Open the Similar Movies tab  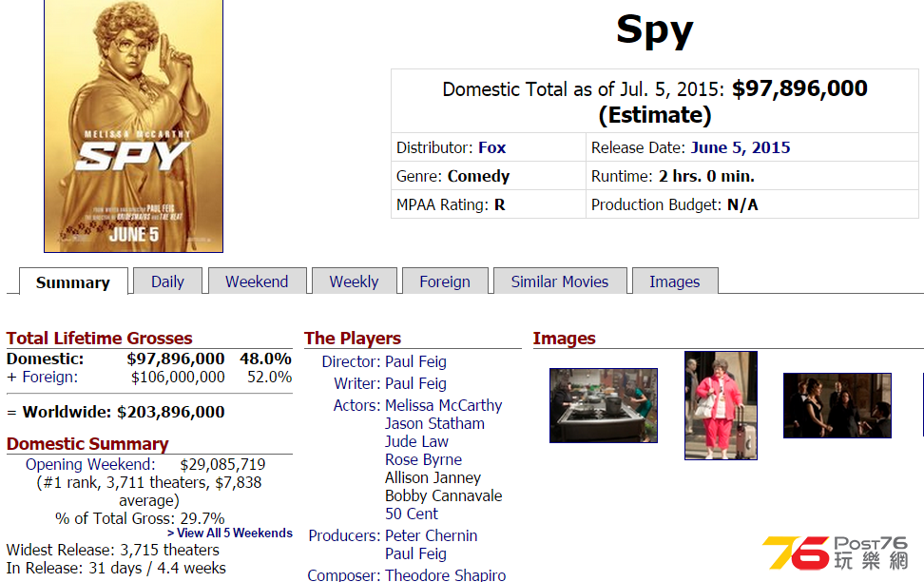point(560,281)
